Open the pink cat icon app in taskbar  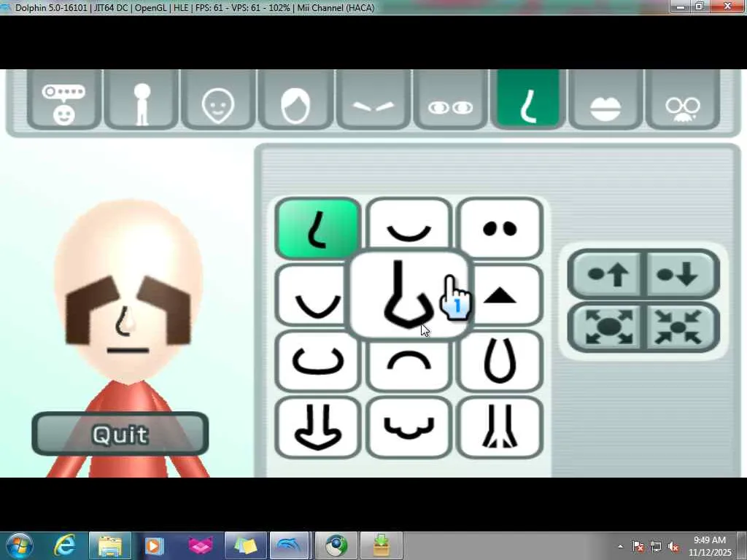(x=200, y=545)
